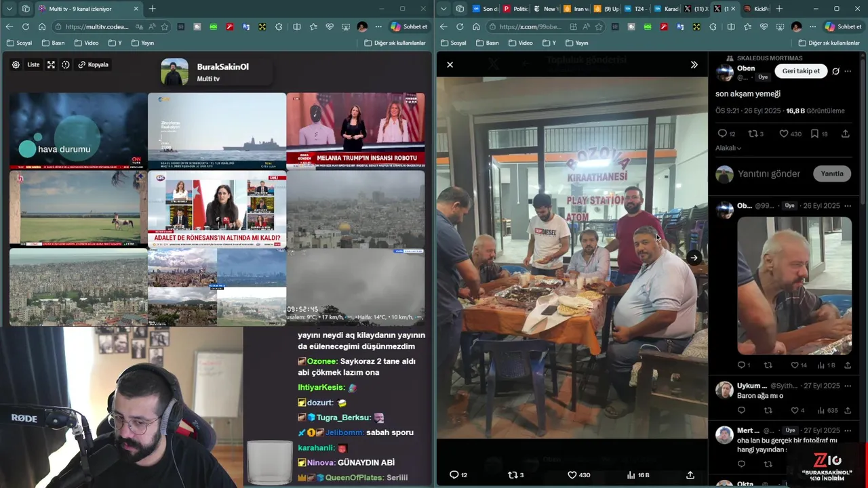Close the Multi tv tab

pos(136,9)
